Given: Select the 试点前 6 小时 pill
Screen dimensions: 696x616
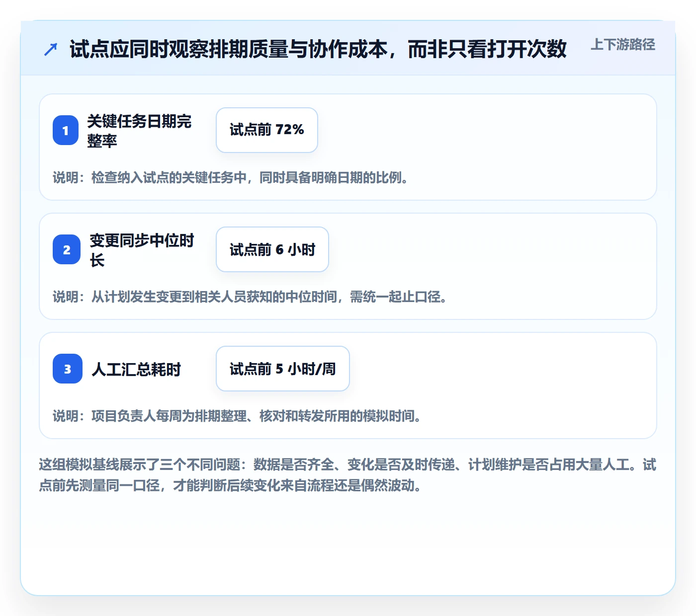Looking at the screenshot, I should pos(272,249).
